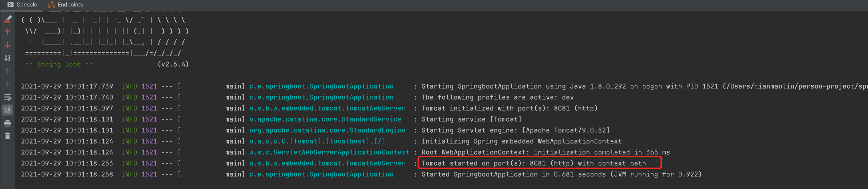Click the o.s.b.w.embedded.tomcat.TomcatWebServer link
The width and height of the screenshot is (868, 189).
(x=327, y=108)
